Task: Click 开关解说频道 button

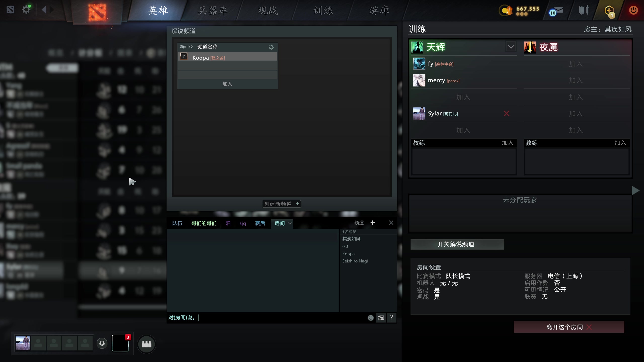Action: click(457, 244)
